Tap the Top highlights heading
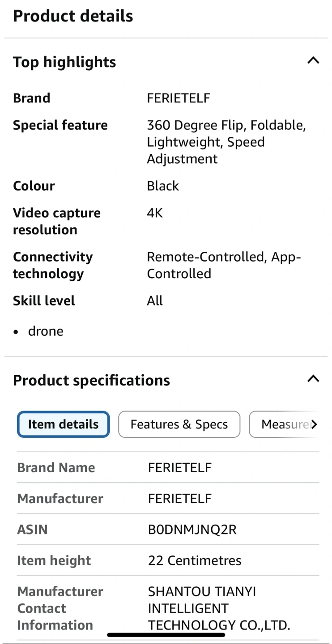 click(x=64, y=62)
